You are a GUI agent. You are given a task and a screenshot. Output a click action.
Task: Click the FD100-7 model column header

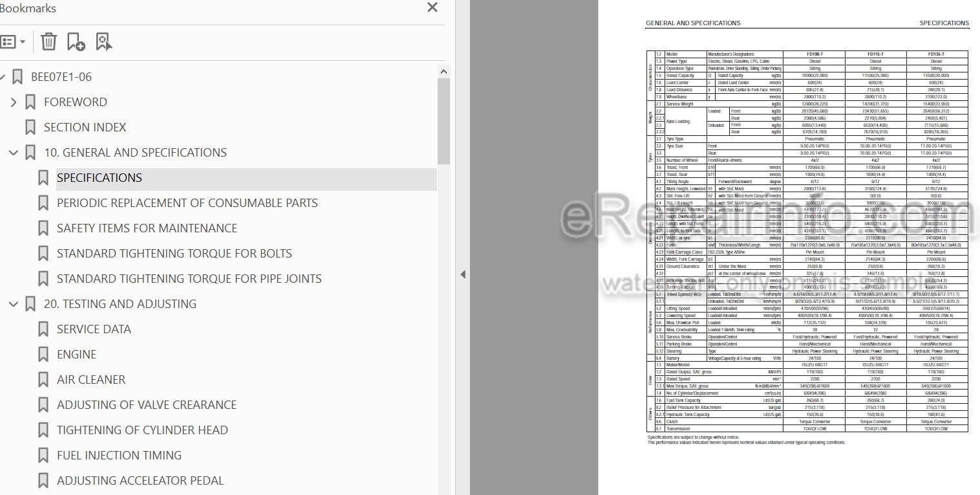click(814, 54)
